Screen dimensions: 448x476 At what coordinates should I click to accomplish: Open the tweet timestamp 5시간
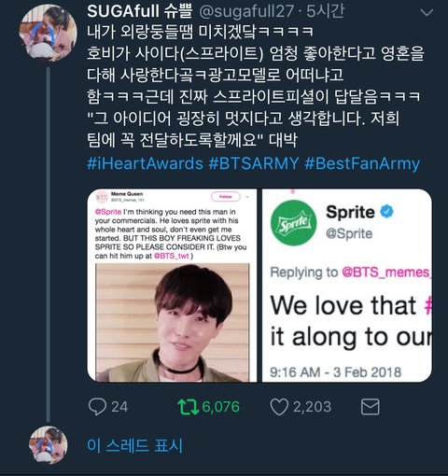point(326,11)
